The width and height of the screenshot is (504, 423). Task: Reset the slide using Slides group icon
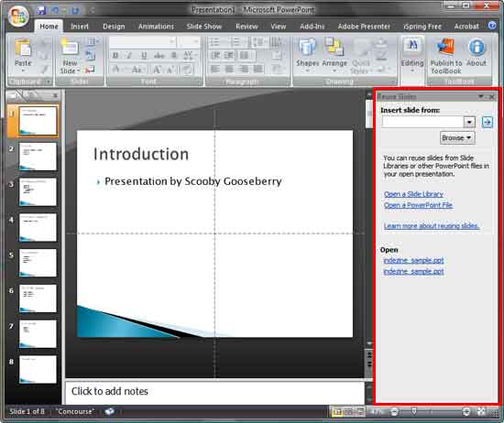click(91, 56)
